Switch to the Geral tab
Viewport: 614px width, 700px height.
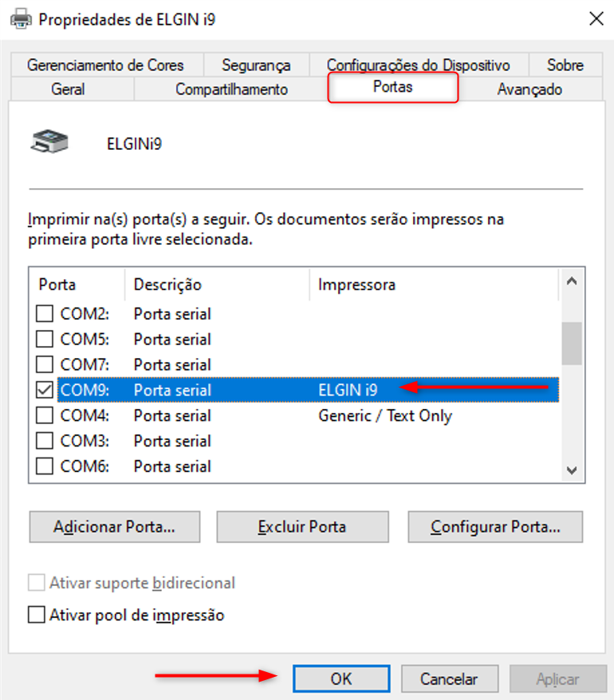tap(68, 89)
